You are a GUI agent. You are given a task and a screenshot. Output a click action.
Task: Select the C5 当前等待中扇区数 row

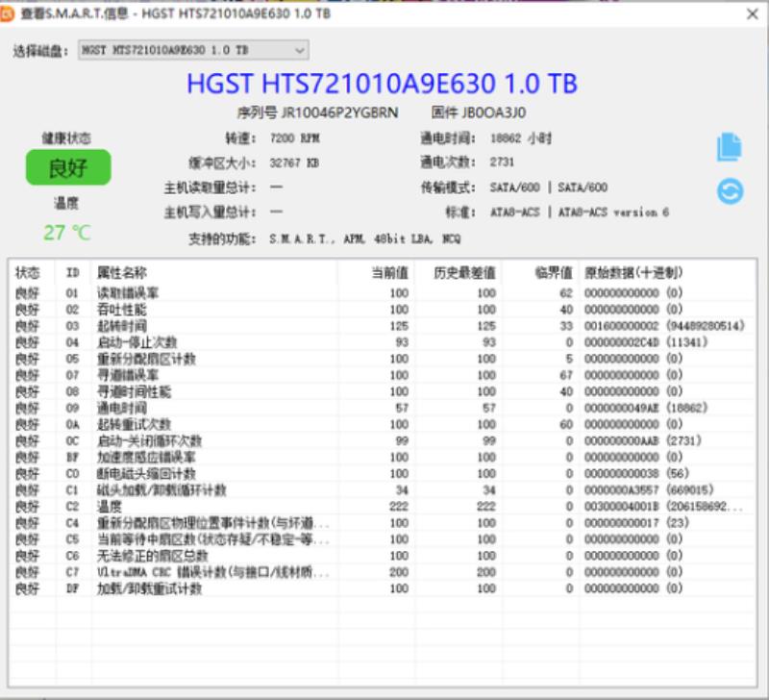382,539
